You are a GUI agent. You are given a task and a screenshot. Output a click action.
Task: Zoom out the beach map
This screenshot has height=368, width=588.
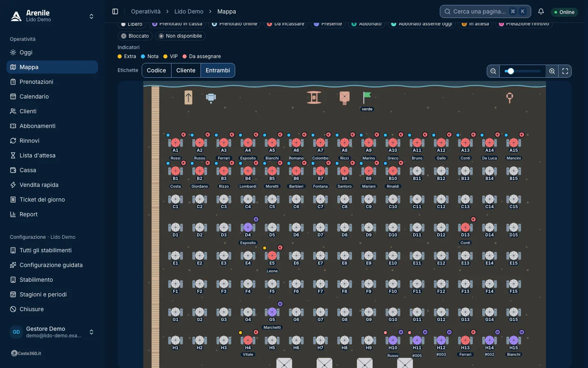493,71
